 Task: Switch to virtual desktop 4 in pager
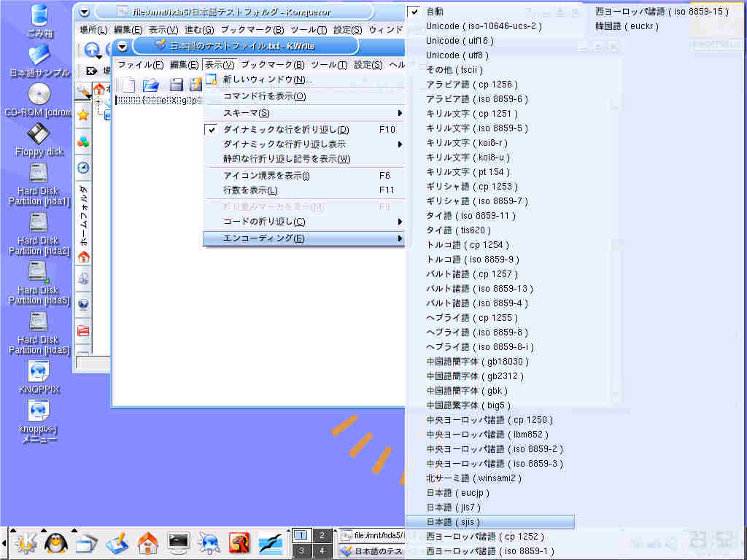click(322, 551)
